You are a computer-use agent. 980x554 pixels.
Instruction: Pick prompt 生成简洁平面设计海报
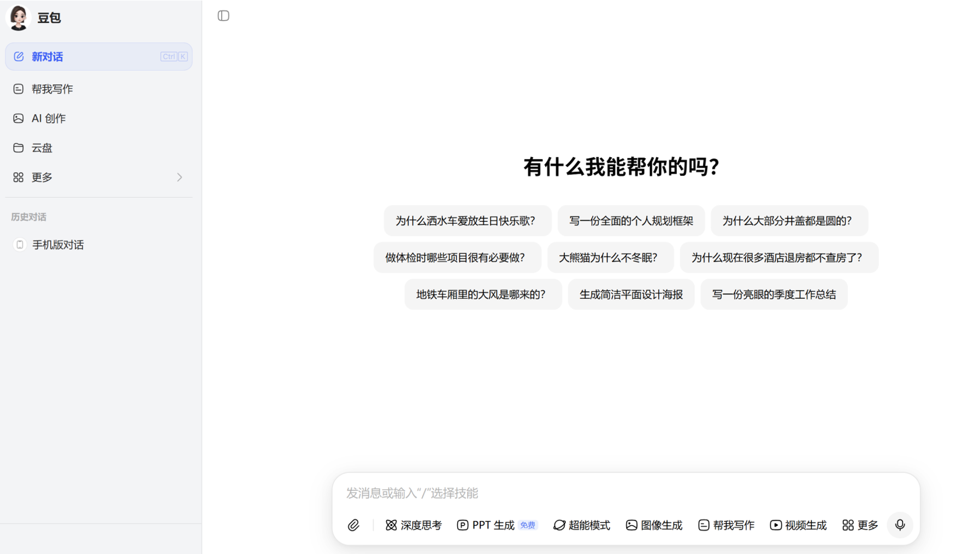click(630, 294)
